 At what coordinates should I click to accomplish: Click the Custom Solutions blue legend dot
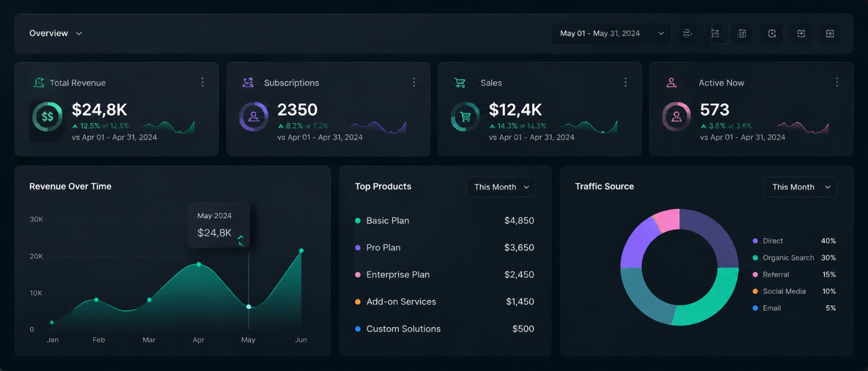[358, 329]
